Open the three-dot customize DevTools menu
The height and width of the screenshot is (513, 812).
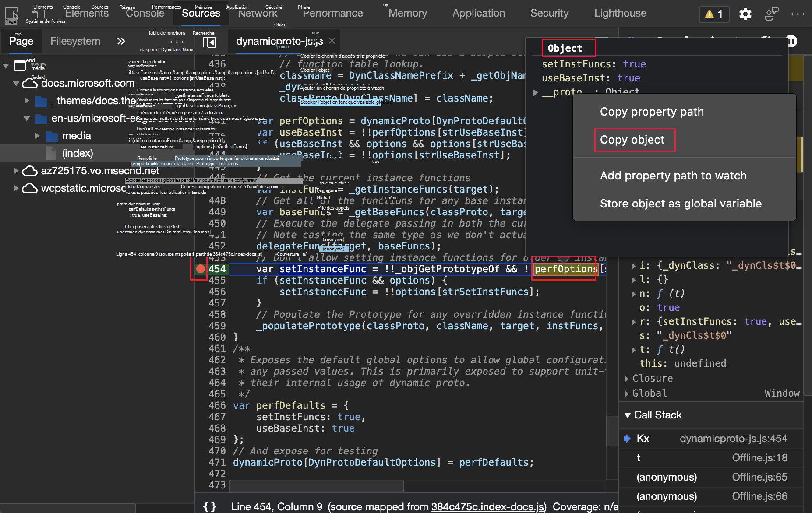point(798,14)
